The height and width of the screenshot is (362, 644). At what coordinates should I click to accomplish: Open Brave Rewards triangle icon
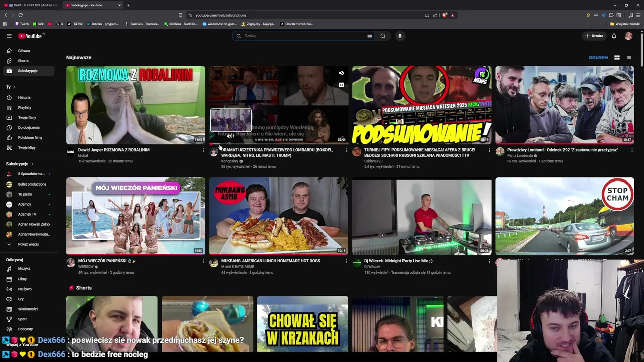click(x=453, y=15)
